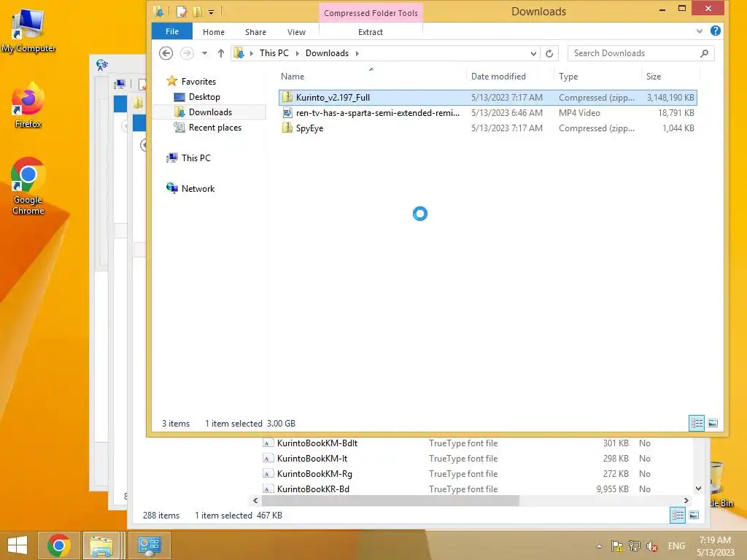Click Downloads in the address bar
The image size is (747, 560).
pyautogui.click(x=327, y=52)
